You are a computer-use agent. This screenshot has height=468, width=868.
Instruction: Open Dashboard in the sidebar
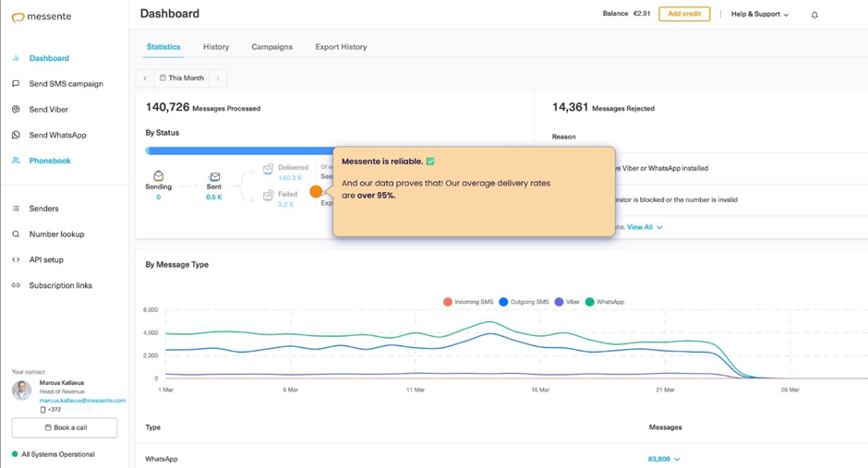[x=49, y=58]
